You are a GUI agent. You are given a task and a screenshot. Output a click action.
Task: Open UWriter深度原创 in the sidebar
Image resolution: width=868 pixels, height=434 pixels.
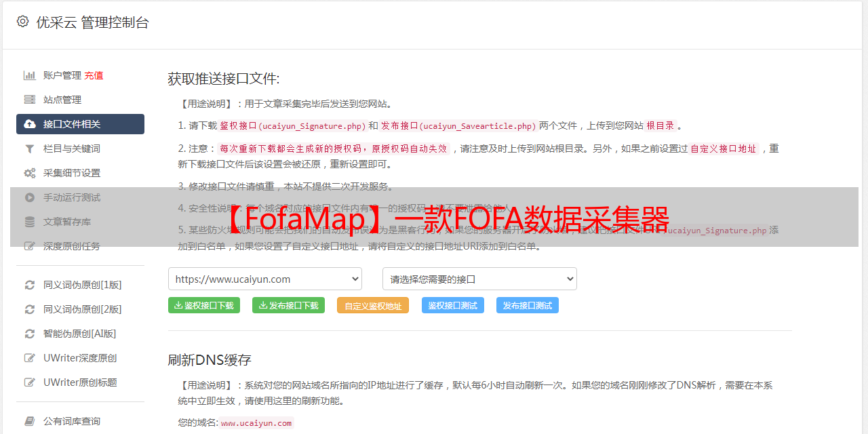pos(80,358)
